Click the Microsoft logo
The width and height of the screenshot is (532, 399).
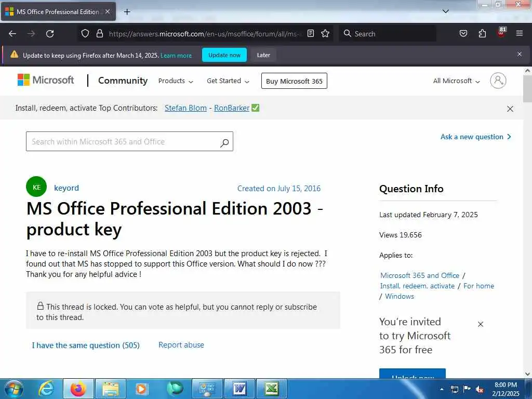pyautogui.click(x=46, y=80)
